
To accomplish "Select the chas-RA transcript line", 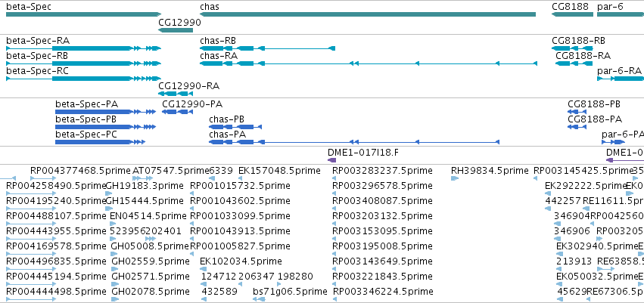I will [369, 63].
